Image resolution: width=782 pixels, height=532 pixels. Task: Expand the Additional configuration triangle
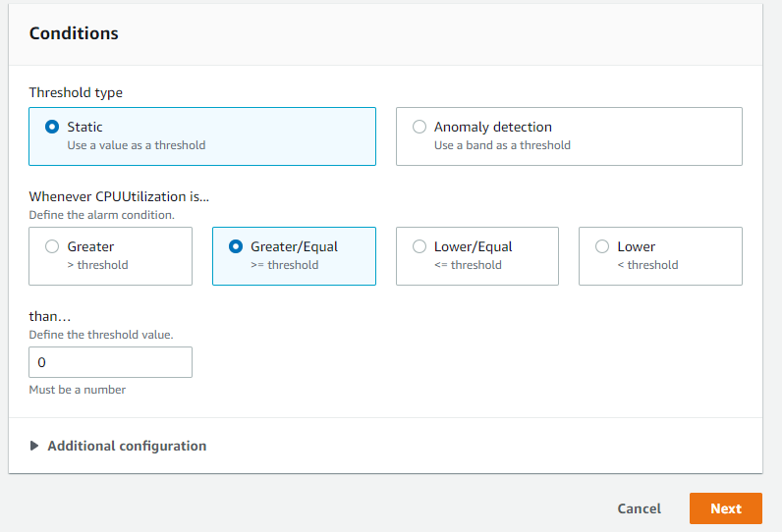tap(34, 446)
